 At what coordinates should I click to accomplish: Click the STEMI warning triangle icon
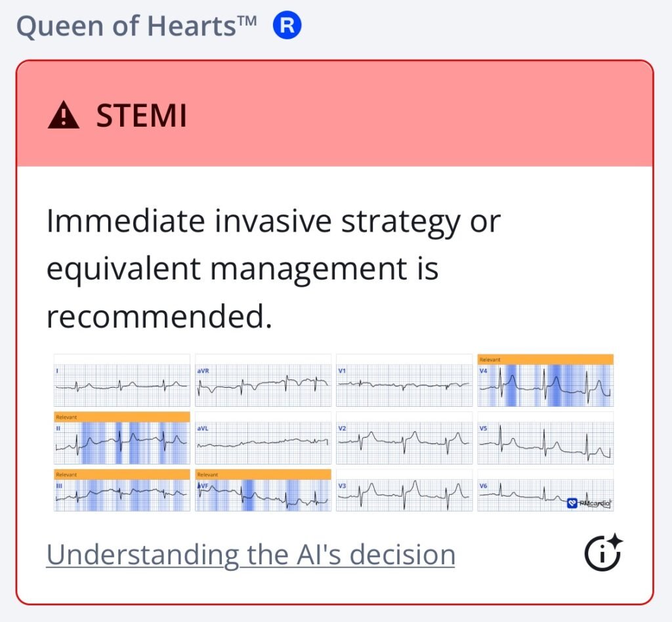[64, 117]
